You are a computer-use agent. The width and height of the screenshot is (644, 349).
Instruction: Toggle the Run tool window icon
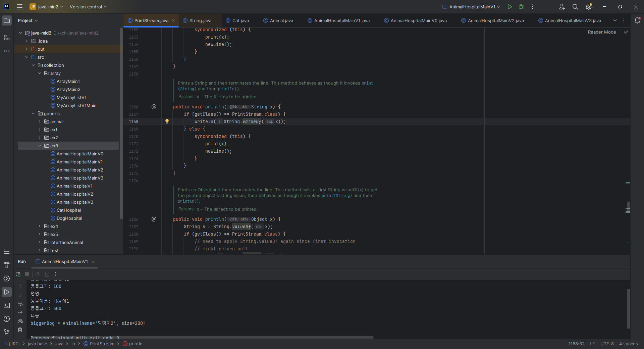point(7,292)
